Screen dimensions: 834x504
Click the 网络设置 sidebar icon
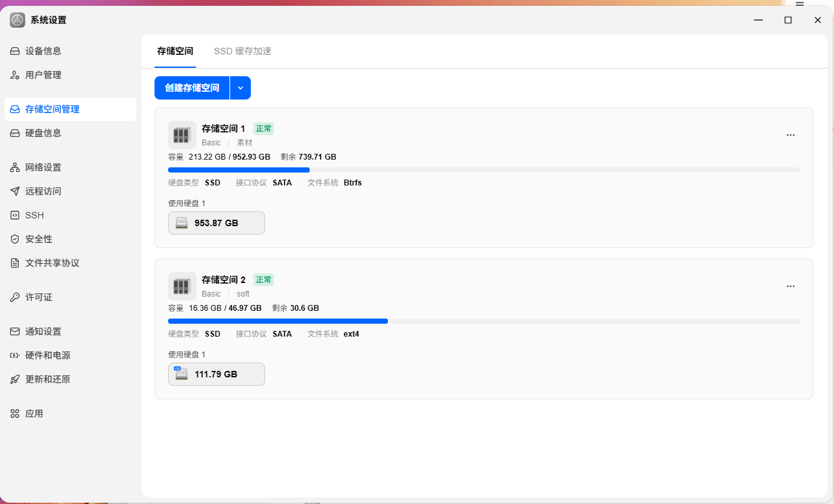(15, 167)
